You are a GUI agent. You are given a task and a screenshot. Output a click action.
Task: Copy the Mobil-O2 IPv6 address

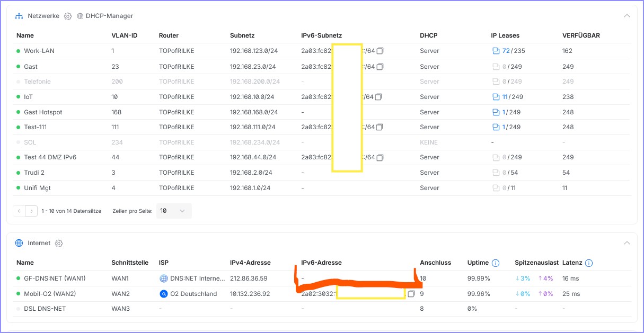(x=411, y=294)
